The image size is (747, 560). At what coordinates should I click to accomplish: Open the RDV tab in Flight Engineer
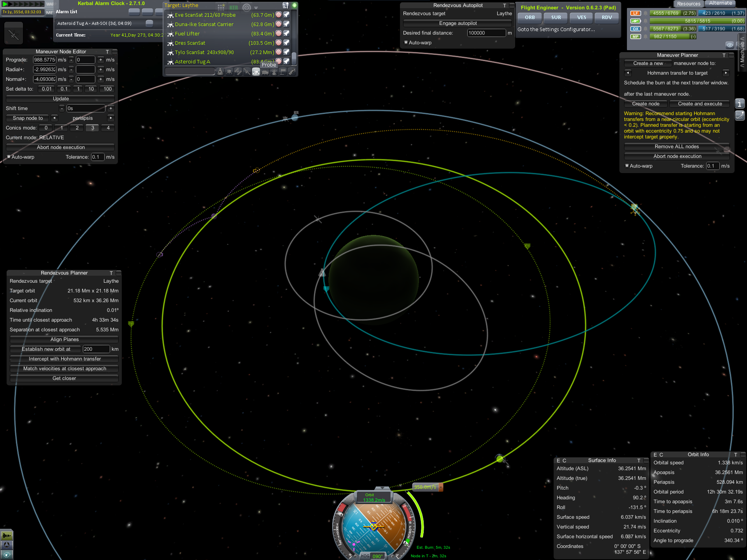click(607, 17)
